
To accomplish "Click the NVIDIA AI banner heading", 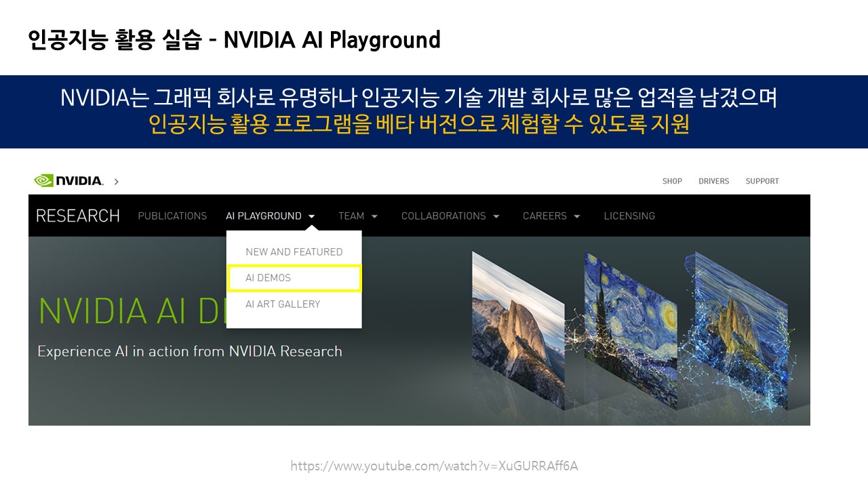I will 132,310.
